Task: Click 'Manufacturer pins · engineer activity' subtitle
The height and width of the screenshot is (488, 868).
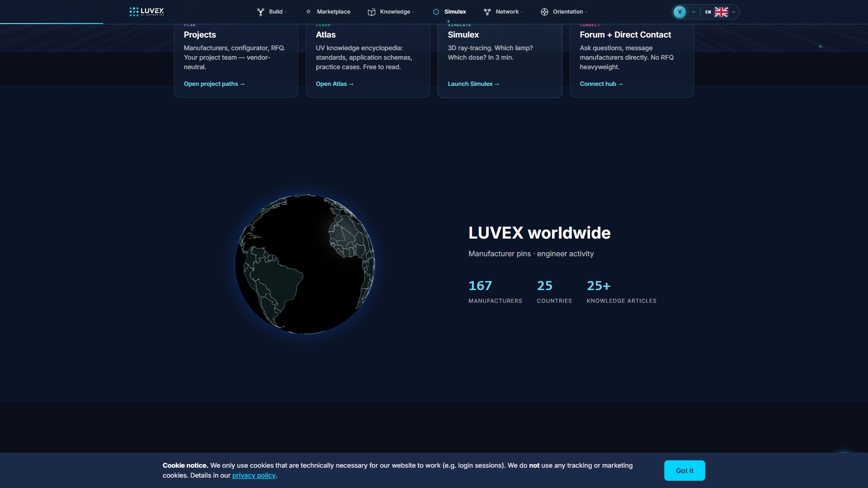Action: click(x=531, y=254)
